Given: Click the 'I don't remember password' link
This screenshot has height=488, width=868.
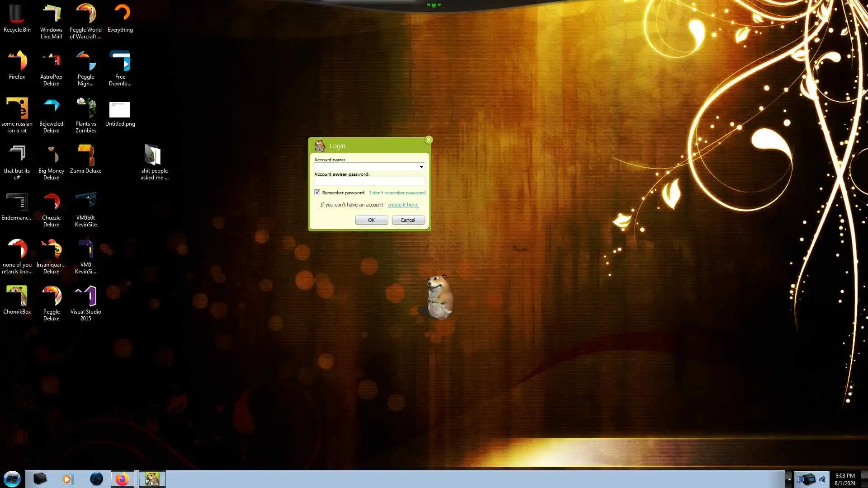Looking at the screenshot, I should pos(397,193).
